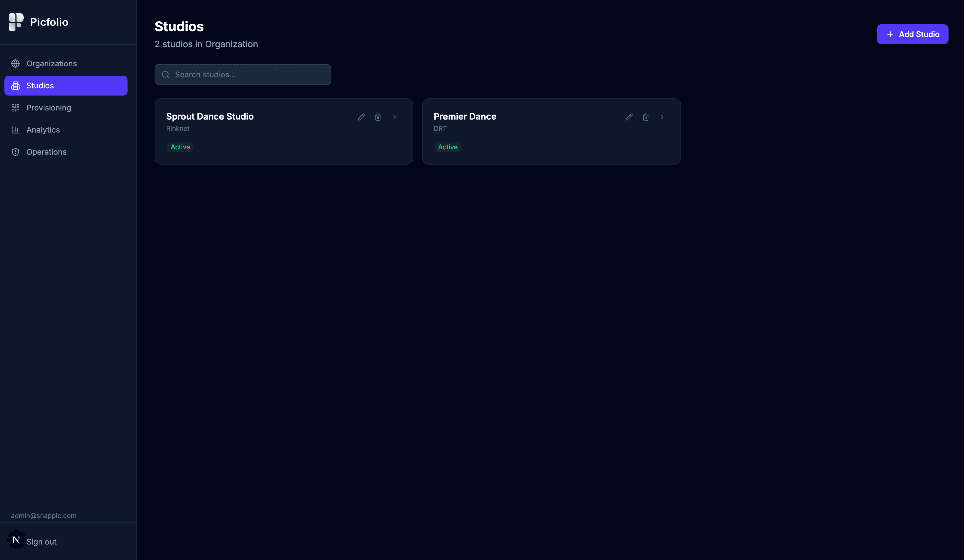Open Premier Dance using its chevron arrow
Screen dimensions: 964x560
click(x=662, y=117)
